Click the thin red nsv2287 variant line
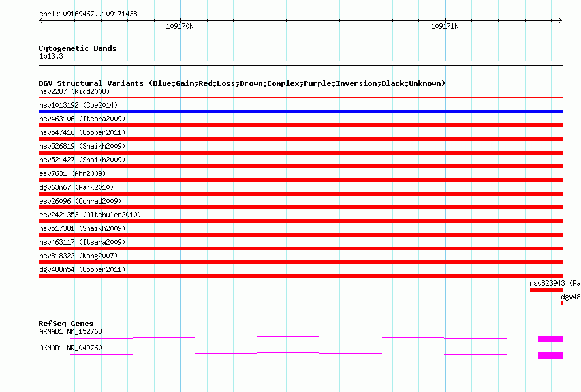Viewport: 581px width, 392px height. pos(300,97)
